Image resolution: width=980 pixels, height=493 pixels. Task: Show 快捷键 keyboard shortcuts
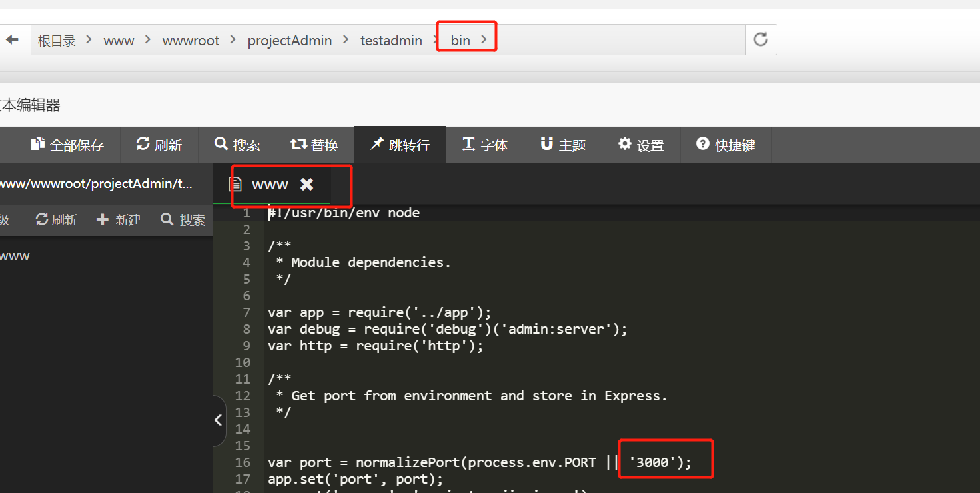click(726, 145)
